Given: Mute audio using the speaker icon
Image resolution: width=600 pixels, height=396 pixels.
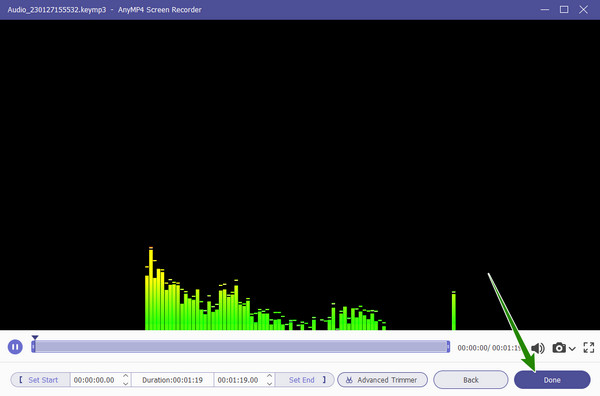Looking at the screenshot, I should [x=538, y=348].
